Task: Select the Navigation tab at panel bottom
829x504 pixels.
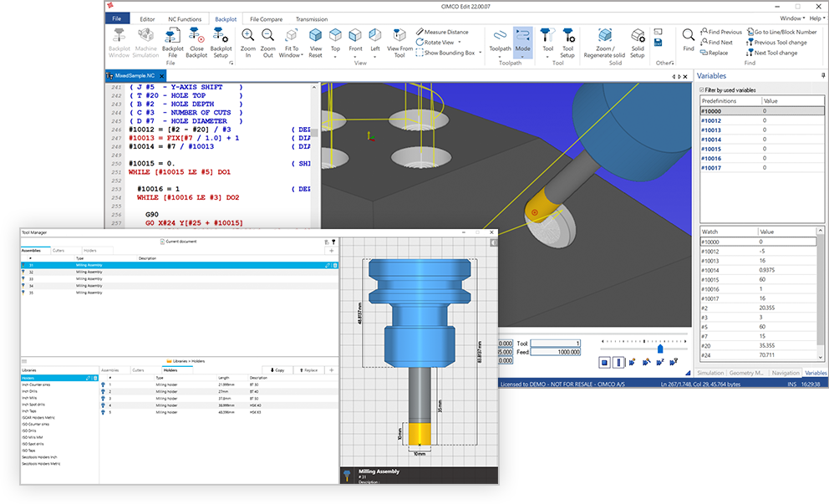Action: tap(785, 373)
